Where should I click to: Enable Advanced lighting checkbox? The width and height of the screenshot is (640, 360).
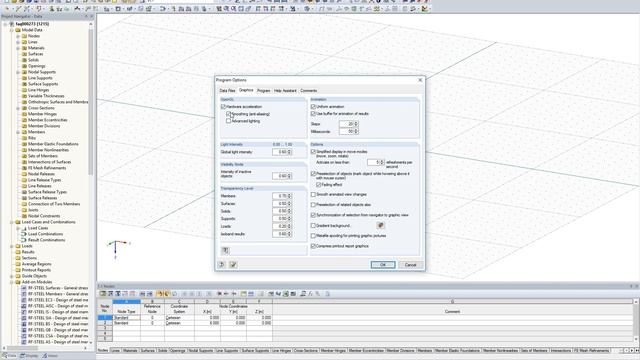[229, 121]
